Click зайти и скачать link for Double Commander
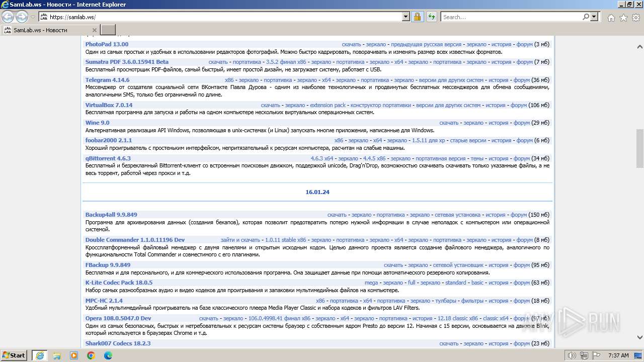The height and width of the screenshot is (362, 644). (240, 240)
